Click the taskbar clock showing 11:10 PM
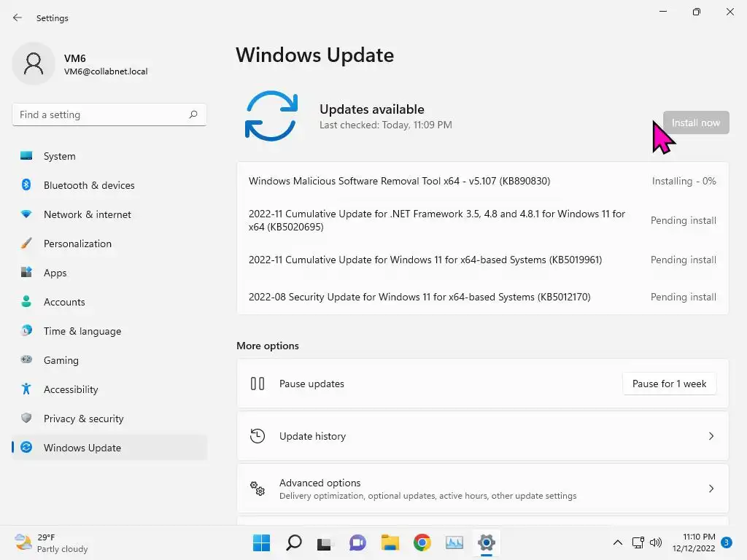This screenshot has height=560, width=747. click(694, 542)
